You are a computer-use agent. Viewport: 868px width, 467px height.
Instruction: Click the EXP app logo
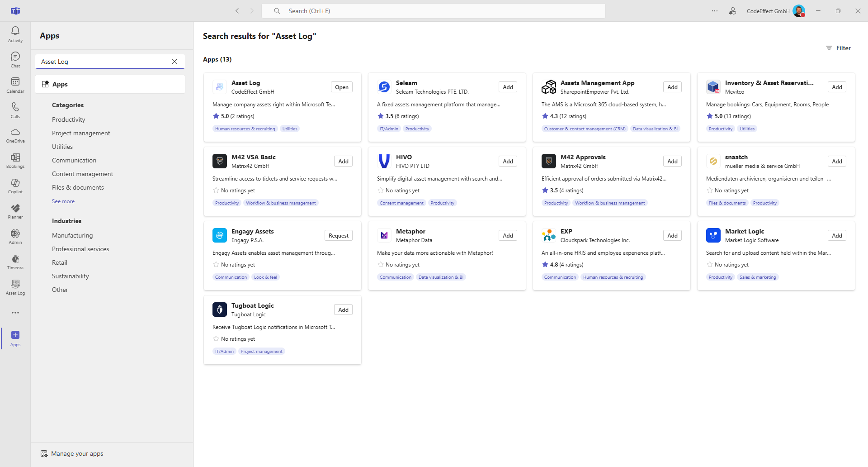(x=549, y=235)
